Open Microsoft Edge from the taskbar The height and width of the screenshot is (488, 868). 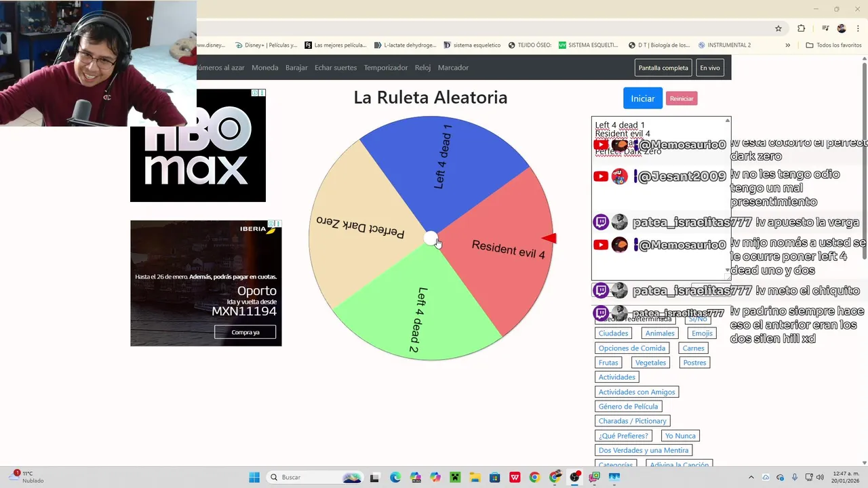click(x=395, y=477)
